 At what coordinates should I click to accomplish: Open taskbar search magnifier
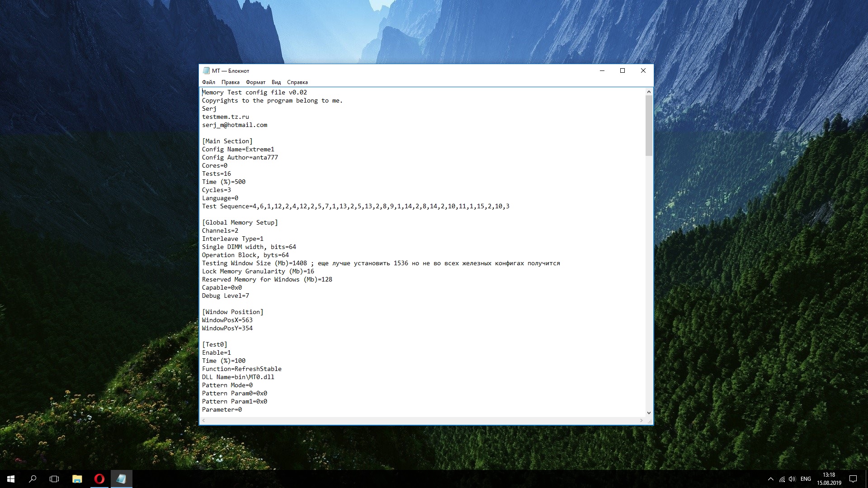click(33, 479)
